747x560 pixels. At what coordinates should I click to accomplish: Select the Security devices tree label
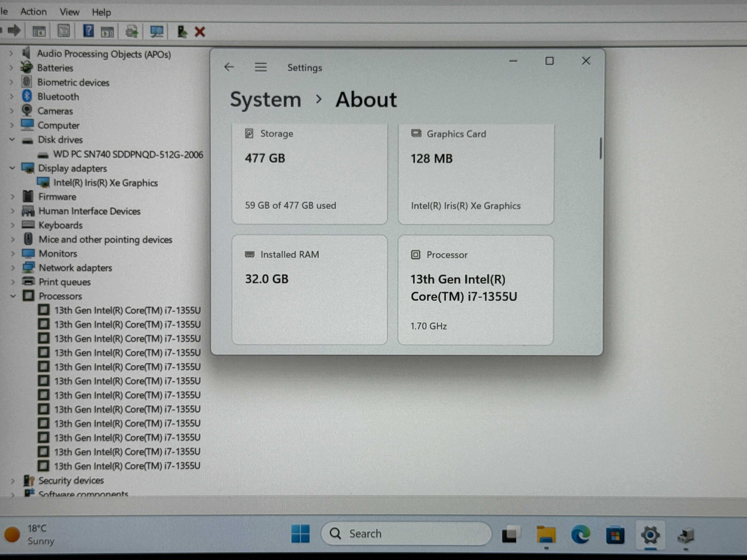71,480
